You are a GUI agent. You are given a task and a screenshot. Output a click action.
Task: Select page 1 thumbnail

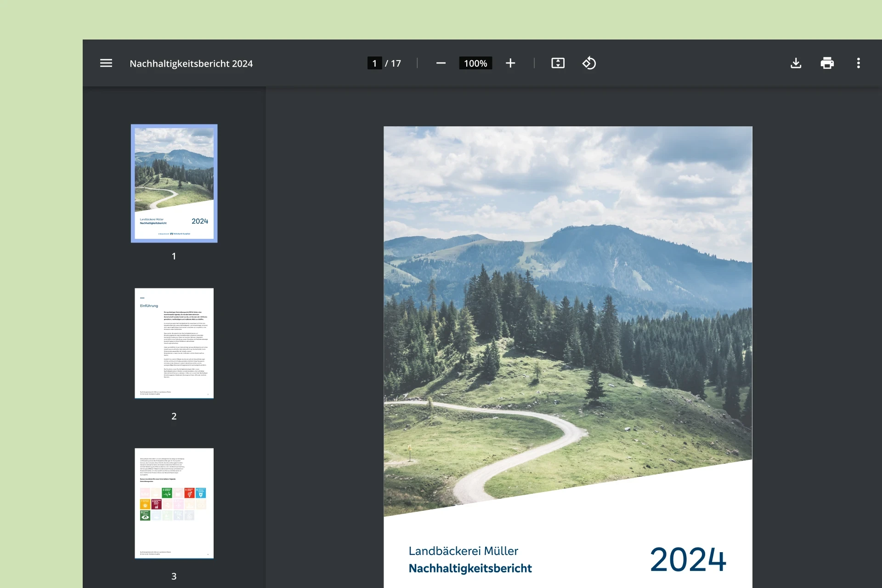pos(174,183)
